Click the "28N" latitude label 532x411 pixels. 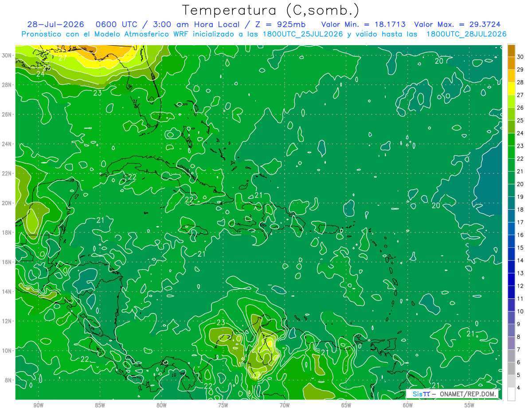[7, 85]
